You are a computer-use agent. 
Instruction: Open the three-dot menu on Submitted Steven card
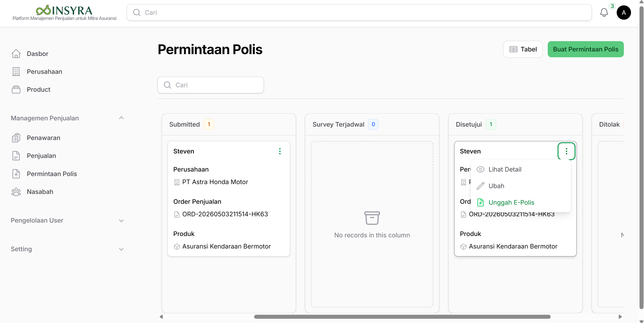pyautogui.click(x=280, y=151)
